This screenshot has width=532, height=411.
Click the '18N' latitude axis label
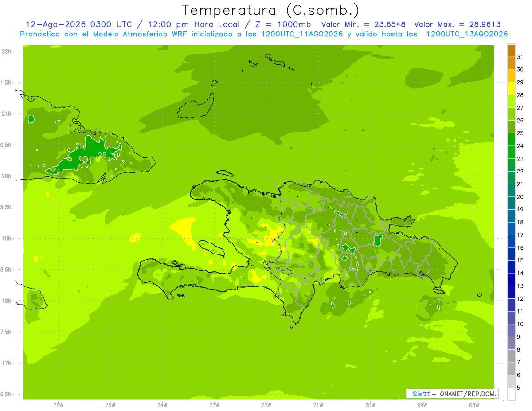7,301
